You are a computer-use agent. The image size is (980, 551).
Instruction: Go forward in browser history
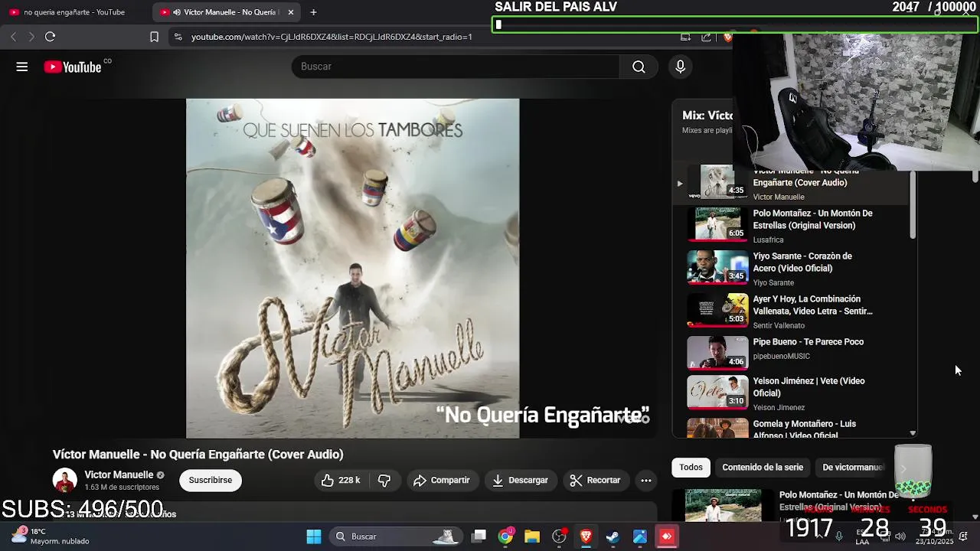tap(31, 37)
